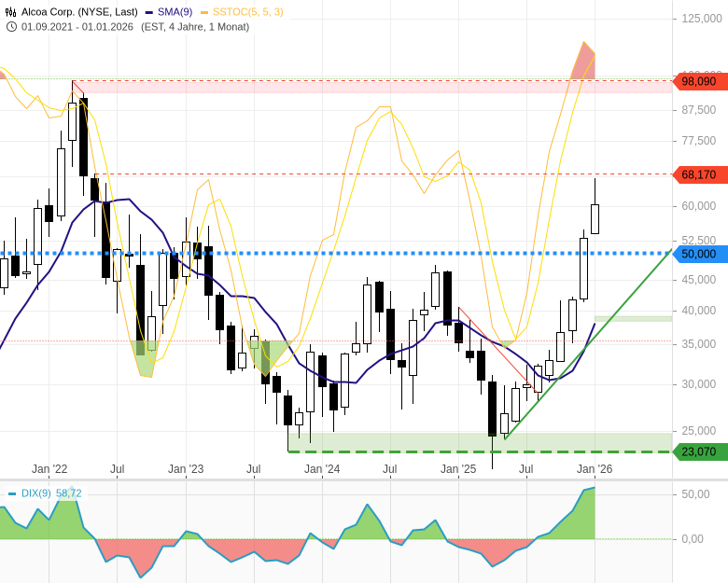Screen dimensions: 728x583
Task: Toggle the SMA(9) indicator label
Action: click(x=174, y=12)
